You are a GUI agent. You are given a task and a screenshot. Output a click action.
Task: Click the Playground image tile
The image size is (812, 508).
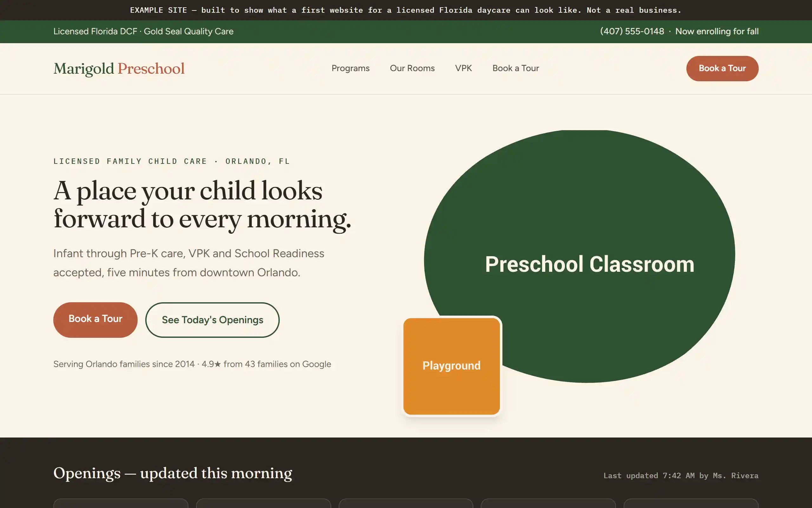pyautogui.click(x=451, y=366)
